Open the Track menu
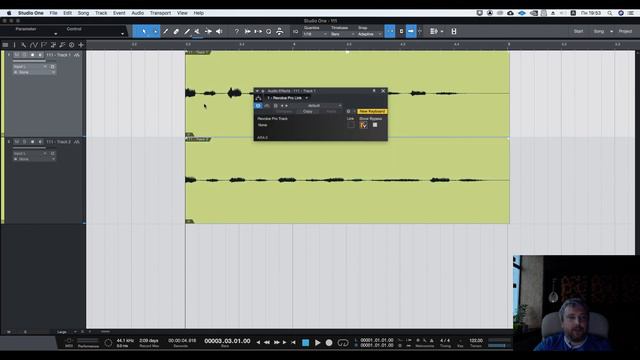The width and height of the screenshot is (640, 360). tap(101, 13)
